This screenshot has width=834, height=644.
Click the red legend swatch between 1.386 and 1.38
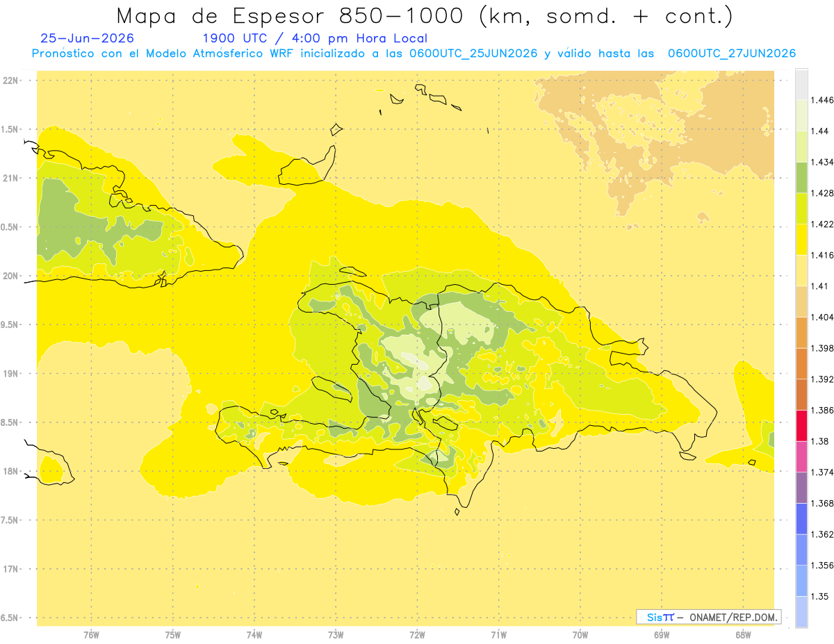point(801,425)
